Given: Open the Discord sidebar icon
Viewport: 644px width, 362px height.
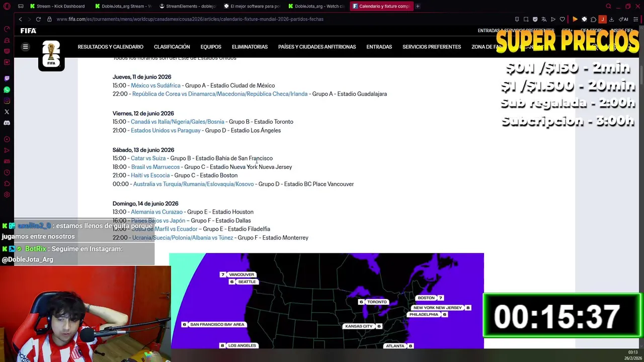Looking at the screenshot, I should (7, 123).
